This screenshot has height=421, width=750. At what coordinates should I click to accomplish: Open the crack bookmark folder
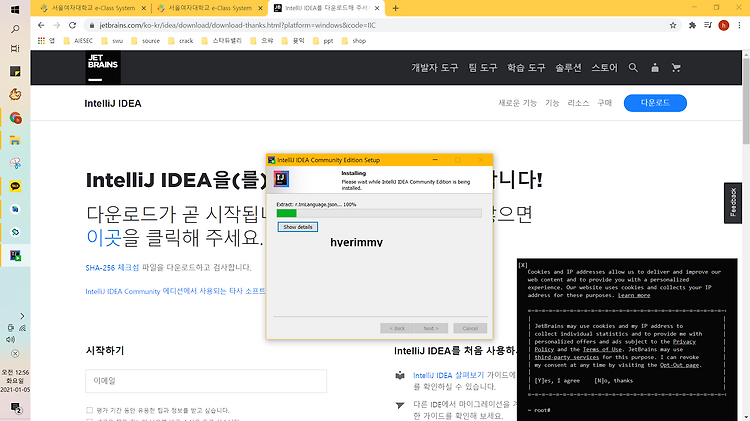(181, 41)
